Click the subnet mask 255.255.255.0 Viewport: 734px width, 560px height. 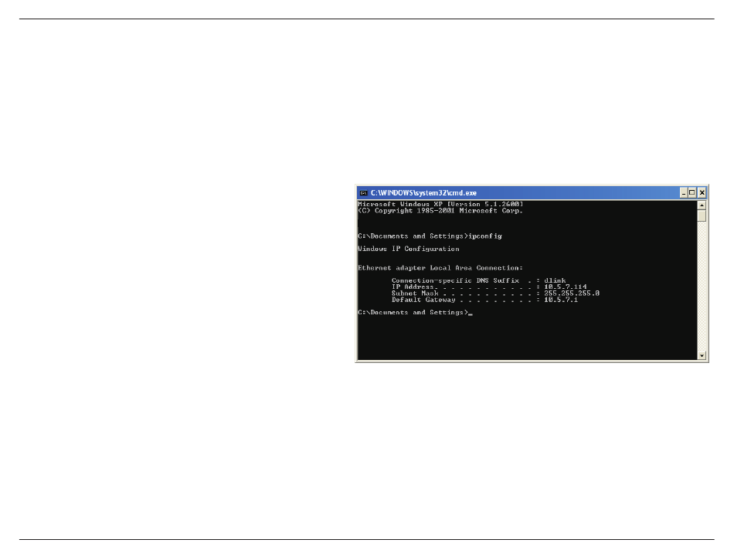pos(572,294)
